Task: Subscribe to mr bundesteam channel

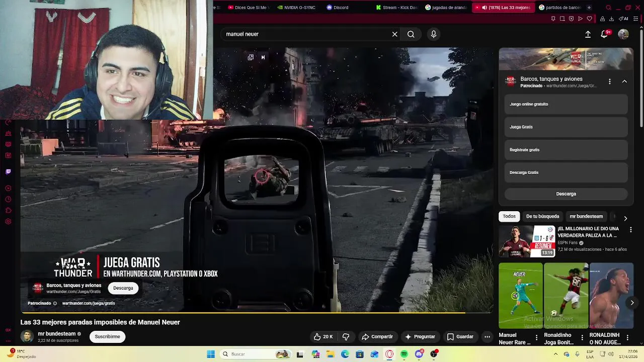Action: 107,337
